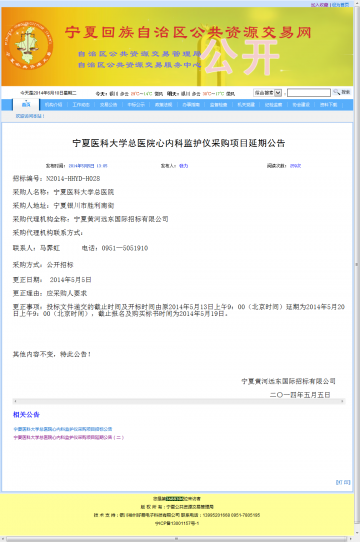Click 设为首页 link at top right
The image size is (360, 542).
pos(340,4)
